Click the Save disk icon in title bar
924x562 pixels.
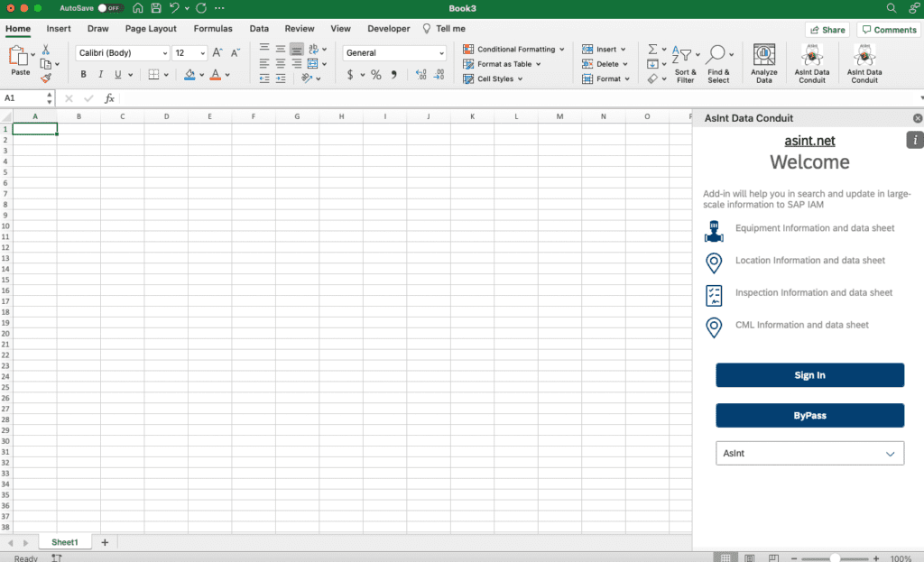(x=156, y=8)
